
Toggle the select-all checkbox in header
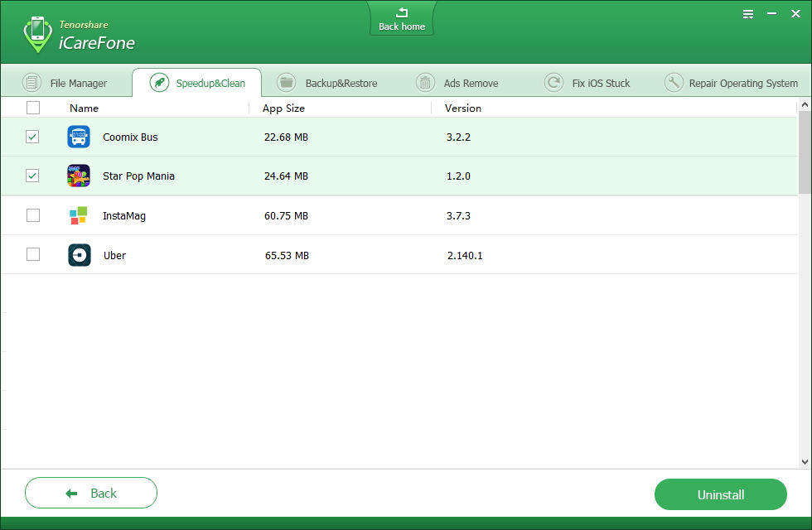pyautogui.click(x=32, y=108)
